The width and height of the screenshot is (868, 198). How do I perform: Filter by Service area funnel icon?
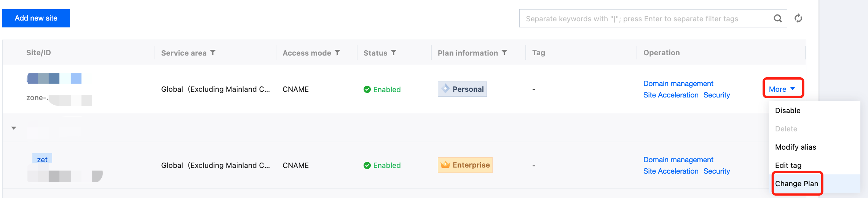point(213,53)
